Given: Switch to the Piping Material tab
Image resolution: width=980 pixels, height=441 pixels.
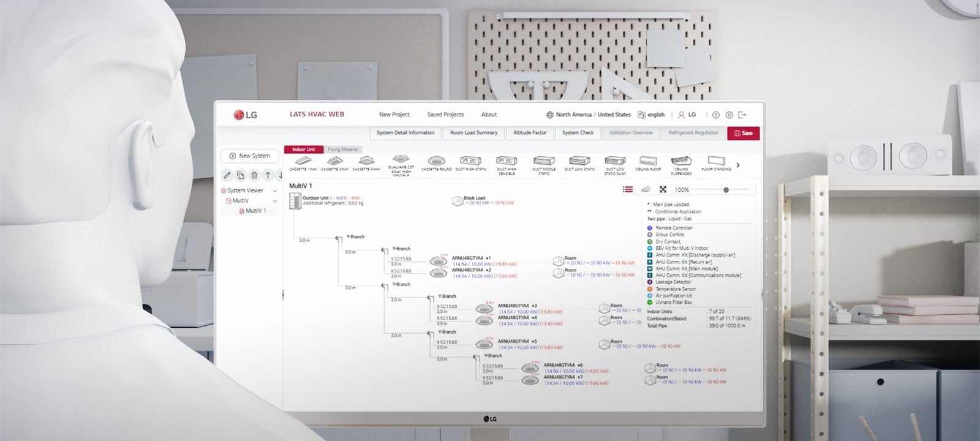Looking at the screenshot, I should [x=342, y=149].
